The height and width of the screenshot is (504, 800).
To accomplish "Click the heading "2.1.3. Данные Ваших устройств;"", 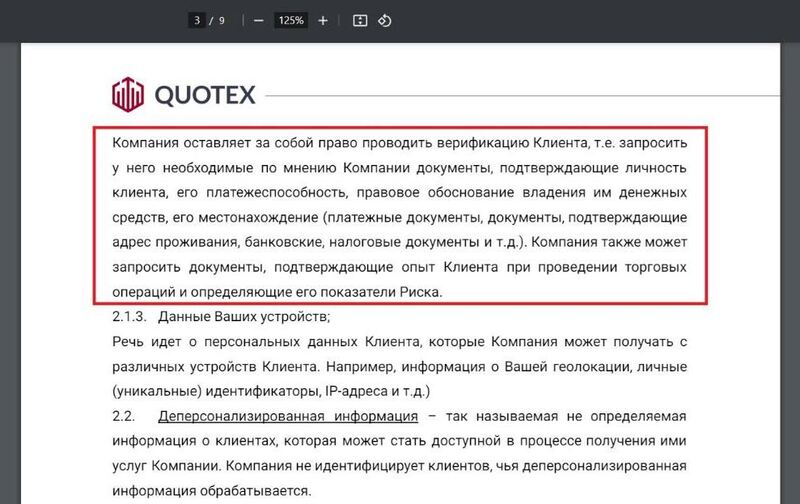I will pos(221,316).
